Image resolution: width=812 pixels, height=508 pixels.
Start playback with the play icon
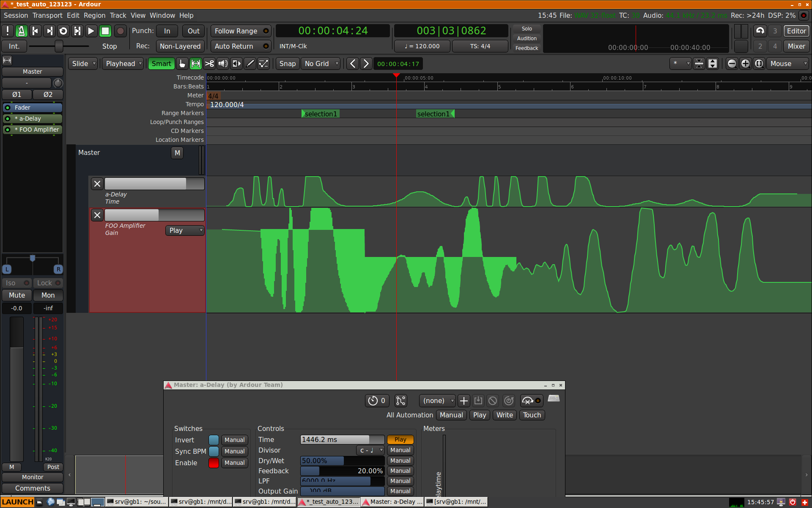91,31
